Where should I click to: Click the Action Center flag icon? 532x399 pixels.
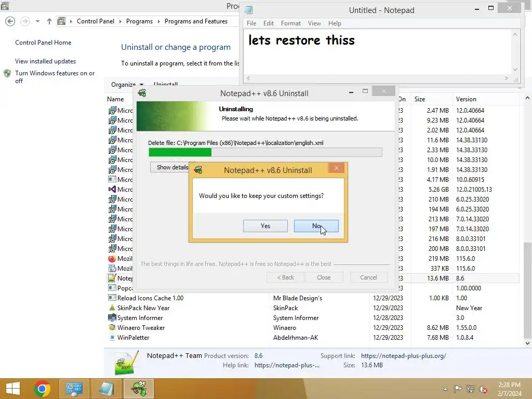pyautogui.click(x=458, y=389)
